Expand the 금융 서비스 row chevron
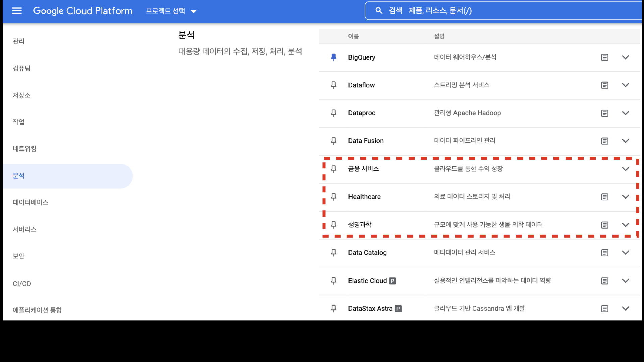644x362 pixels. click(x=625, y=169)
